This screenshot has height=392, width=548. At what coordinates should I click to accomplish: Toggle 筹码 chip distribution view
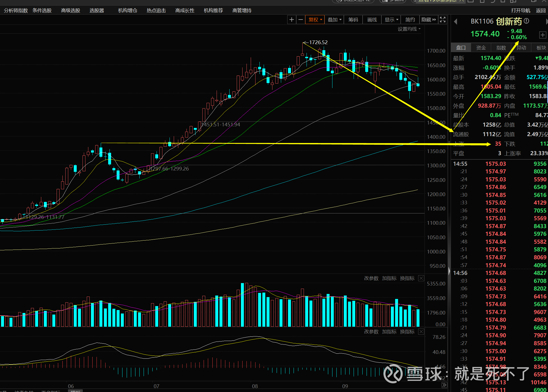tap(353, 20)
